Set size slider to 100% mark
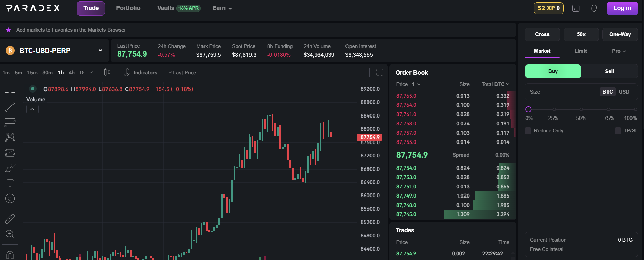 click(636, 109)
